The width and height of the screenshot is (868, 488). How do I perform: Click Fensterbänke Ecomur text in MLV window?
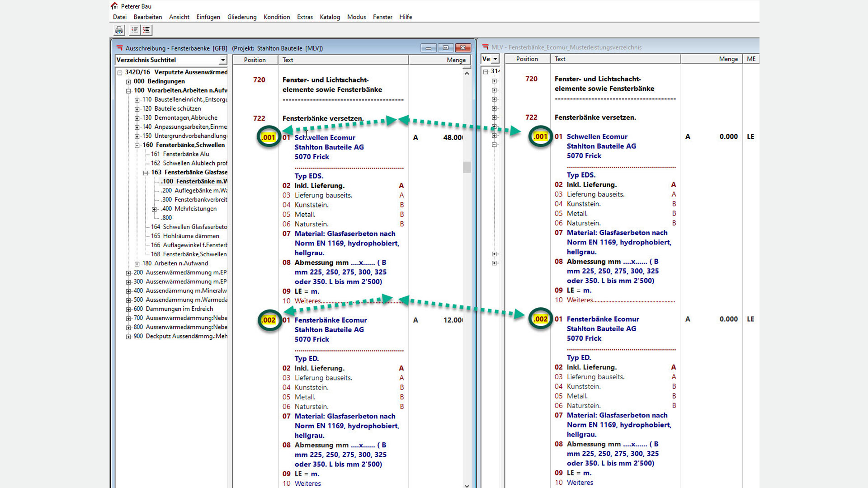[x=603, y=319]
